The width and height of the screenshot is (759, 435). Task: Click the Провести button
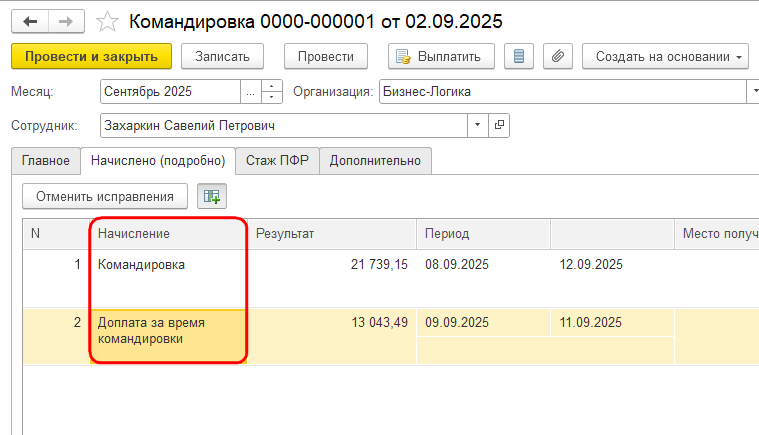(x=326, y=56)
